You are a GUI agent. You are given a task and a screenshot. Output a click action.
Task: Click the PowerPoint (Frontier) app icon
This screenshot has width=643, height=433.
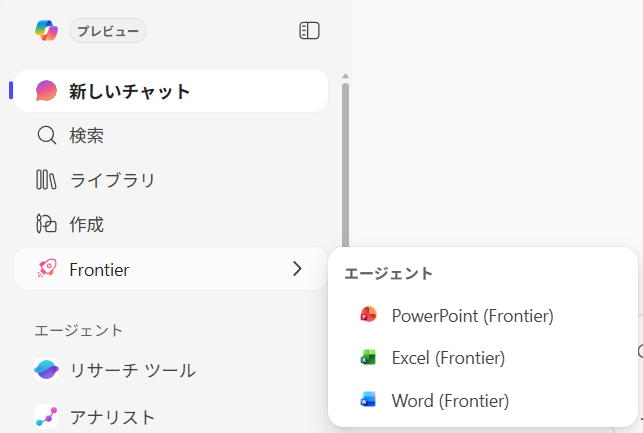[368, 315]
